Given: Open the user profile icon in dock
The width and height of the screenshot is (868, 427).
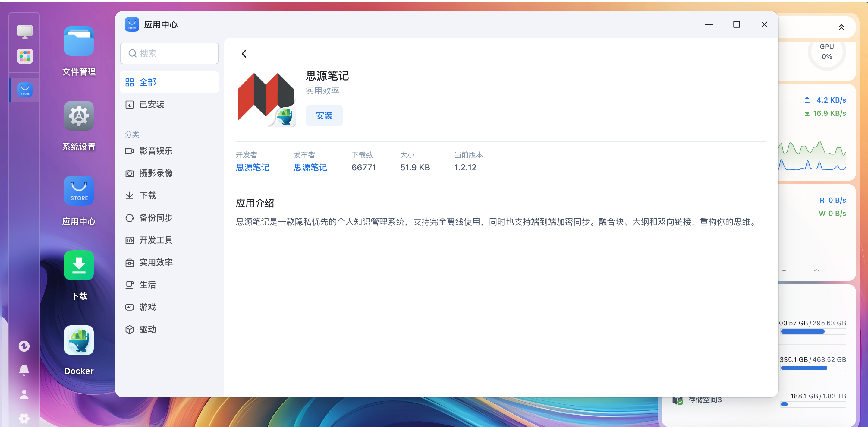Looking at the screenshot, I should pos(24,394).
